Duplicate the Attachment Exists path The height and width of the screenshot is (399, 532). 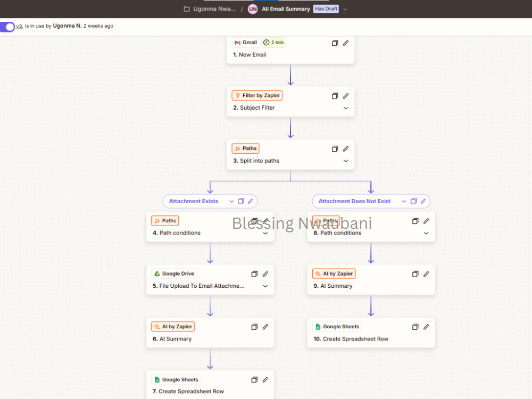coord(241,202)
